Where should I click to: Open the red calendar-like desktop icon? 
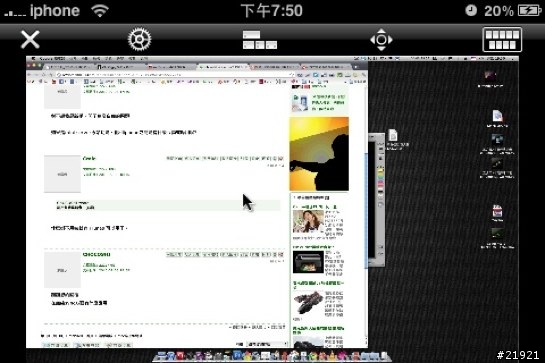pyautogui.click(x=497, y=211)
